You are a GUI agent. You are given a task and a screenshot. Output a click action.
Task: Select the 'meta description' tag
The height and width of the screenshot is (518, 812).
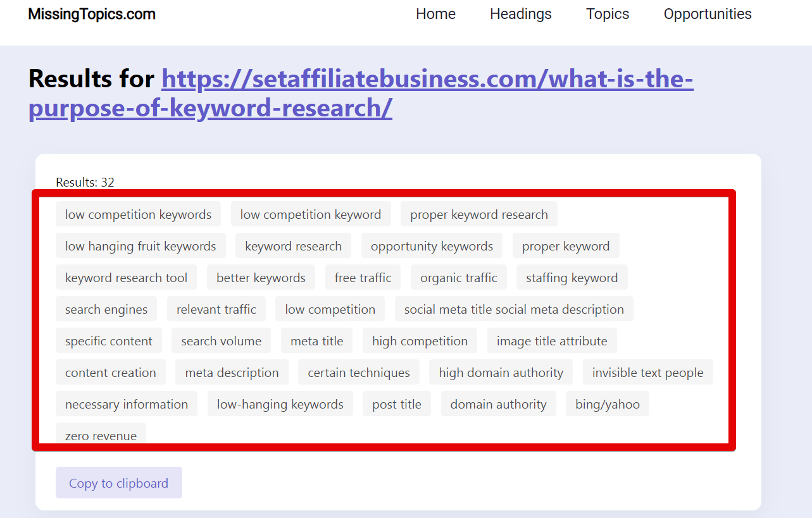click(232, 373)
